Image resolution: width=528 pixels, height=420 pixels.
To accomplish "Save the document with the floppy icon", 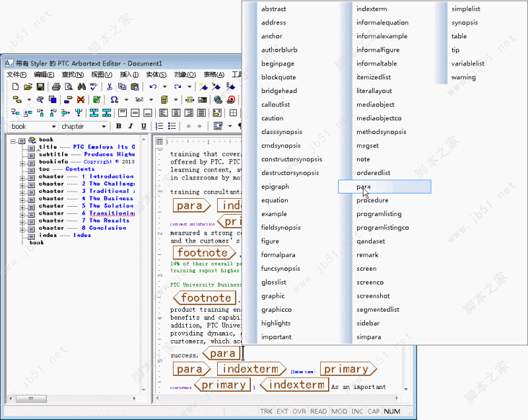I will click(x=40, y=87).
